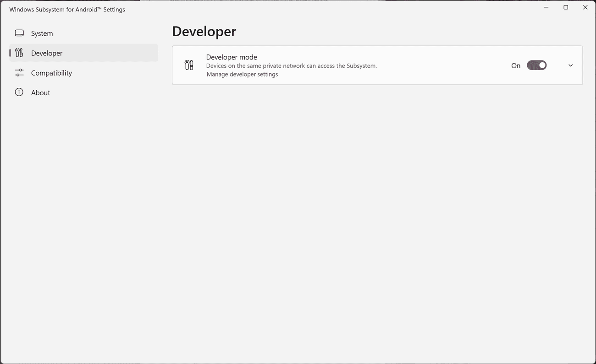The height and width of the screenshot is (364, 596).
Task: Select the highlighted Developer sidebar entry
Action: tap(46, 53)
